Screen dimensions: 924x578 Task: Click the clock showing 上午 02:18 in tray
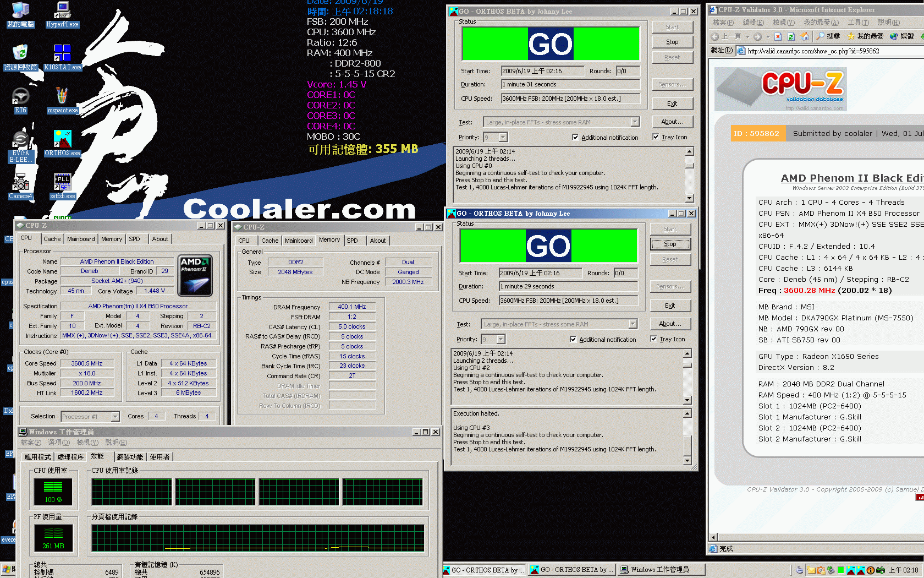tap(904, 570)
